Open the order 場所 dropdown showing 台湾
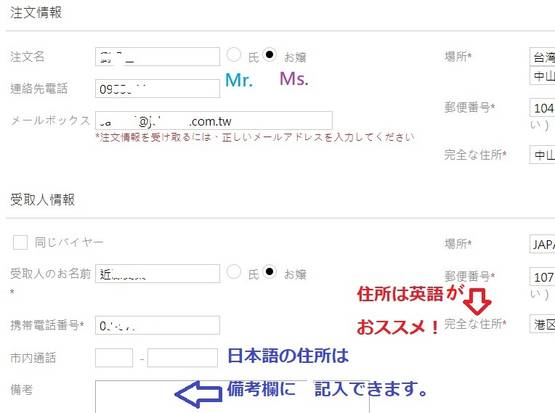The image size is (555, 413). [x=542, y=57]
